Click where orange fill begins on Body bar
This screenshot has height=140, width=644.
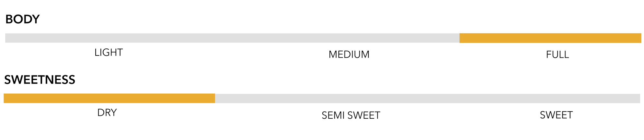pos(460,38)
